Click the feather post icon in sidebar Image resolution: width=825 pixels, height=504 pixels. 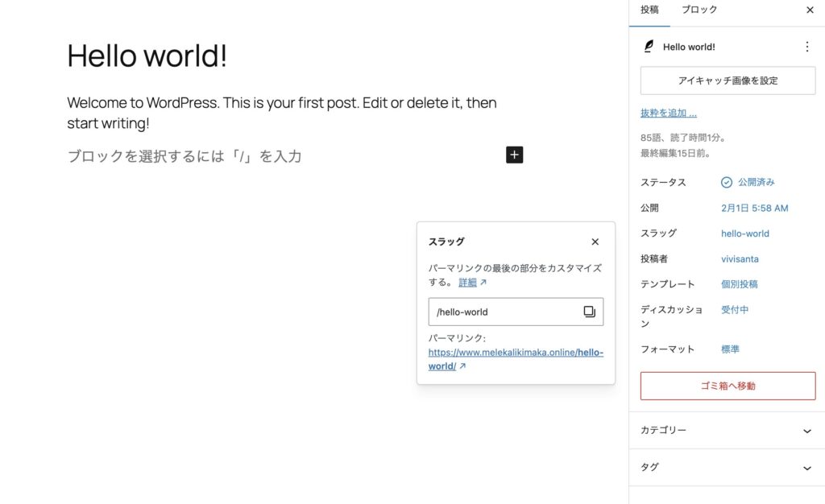649,47
